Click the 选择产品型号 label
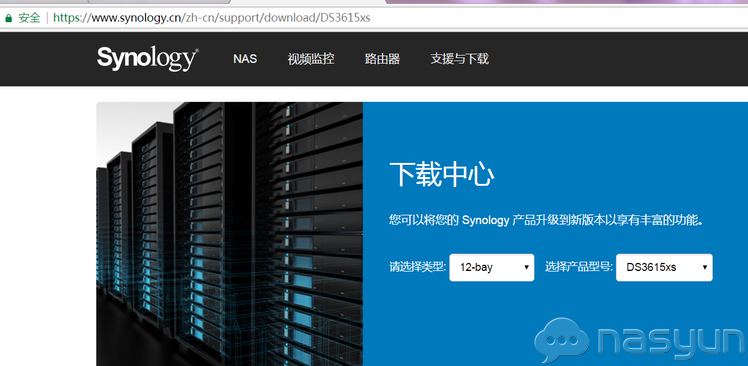Screen dimensions: 748x366 coord(579,267)
